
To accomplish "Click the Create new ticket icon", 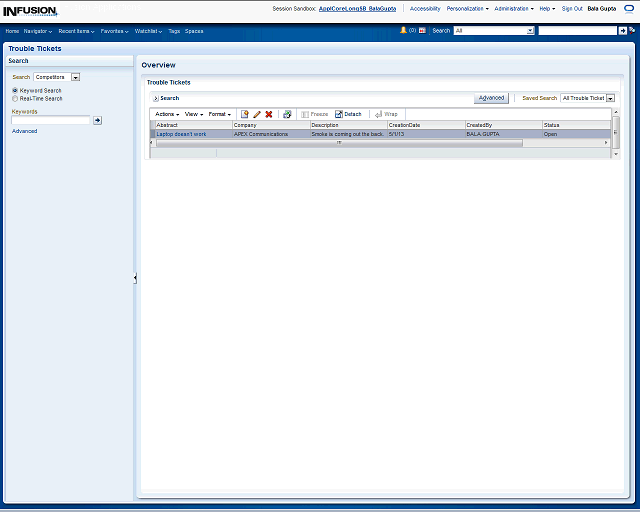I will point(244,114).
